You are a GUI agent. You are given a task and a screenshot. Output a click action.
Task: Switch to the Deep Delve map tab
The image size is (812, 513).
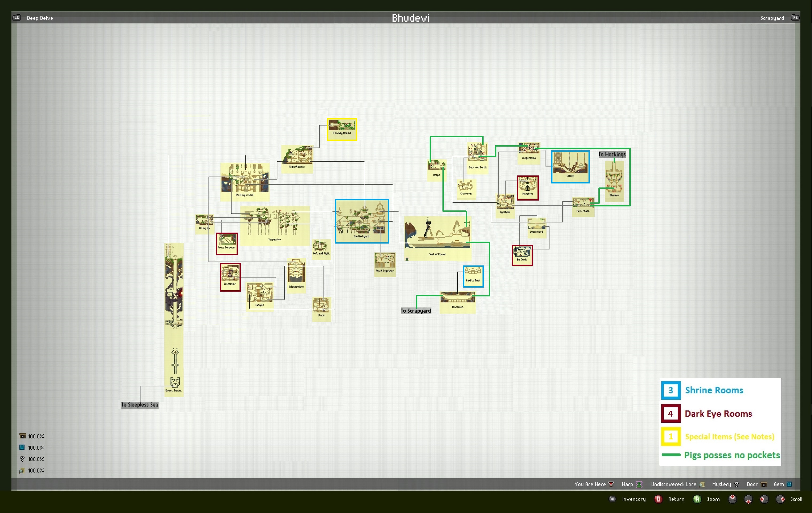tap(40, 18)
